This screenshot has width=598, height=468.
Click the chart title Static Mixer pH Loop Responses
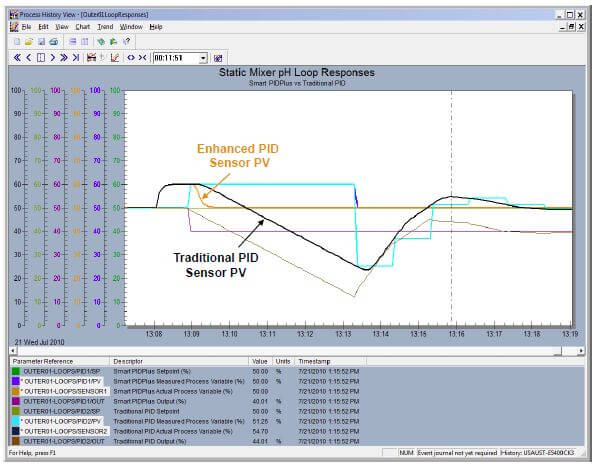click(297, 72)
